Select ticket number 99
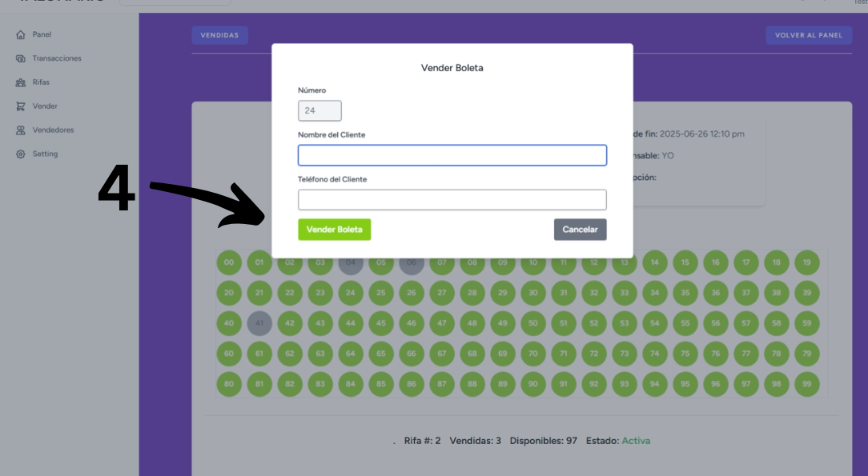This screenshot has height=476, width=868. point(806,384)
